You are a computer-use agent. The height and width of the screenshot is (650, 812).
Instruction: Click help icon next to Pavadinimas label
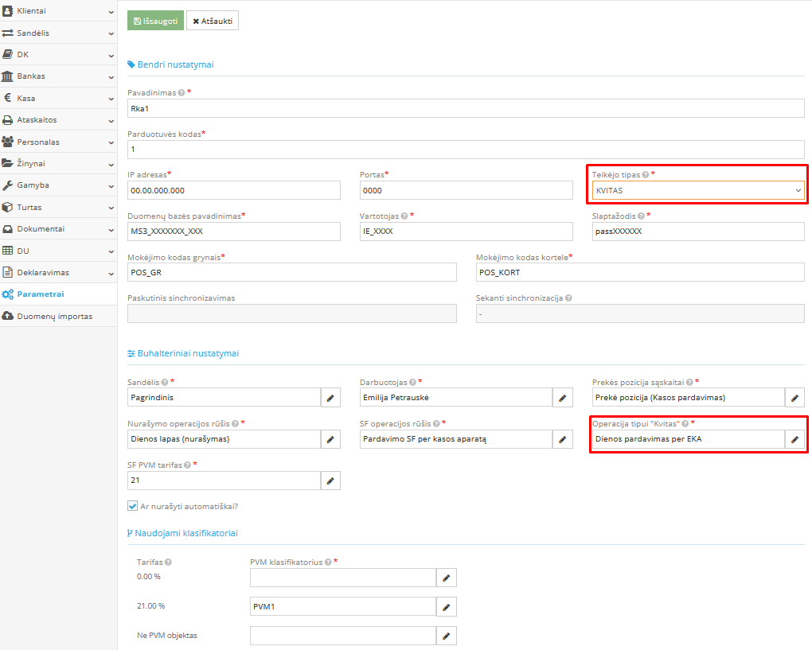click(182, 93)
